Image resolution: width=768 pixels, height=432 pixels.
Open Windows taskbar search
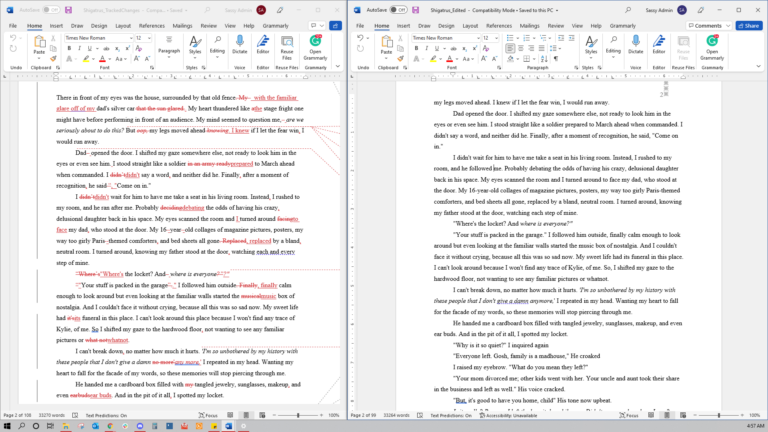click(x=22, y=426)
